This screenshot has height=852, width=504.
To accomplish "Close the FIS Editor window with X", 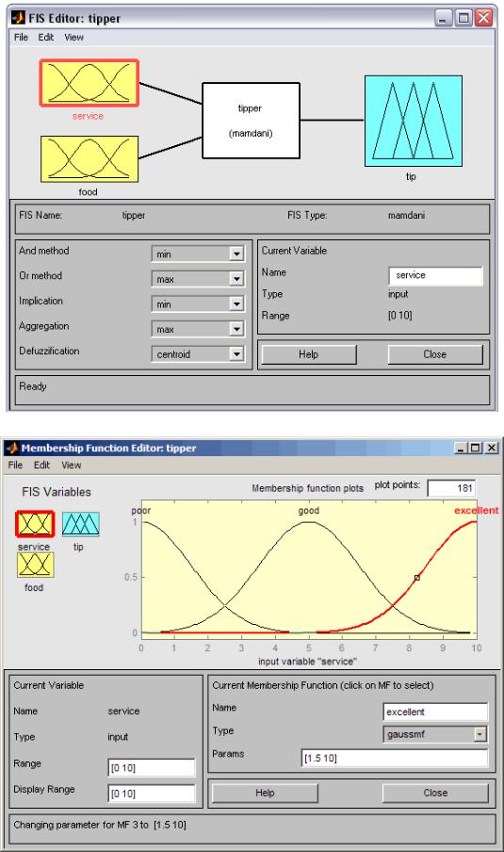I will (x=483, y=19).
